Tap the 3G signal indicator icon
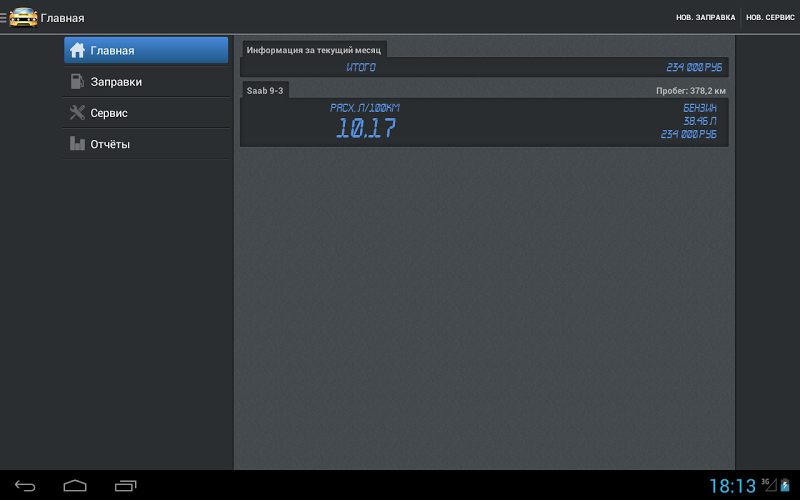The width and height of the screenshot is (800, 500). pos(769,485)
